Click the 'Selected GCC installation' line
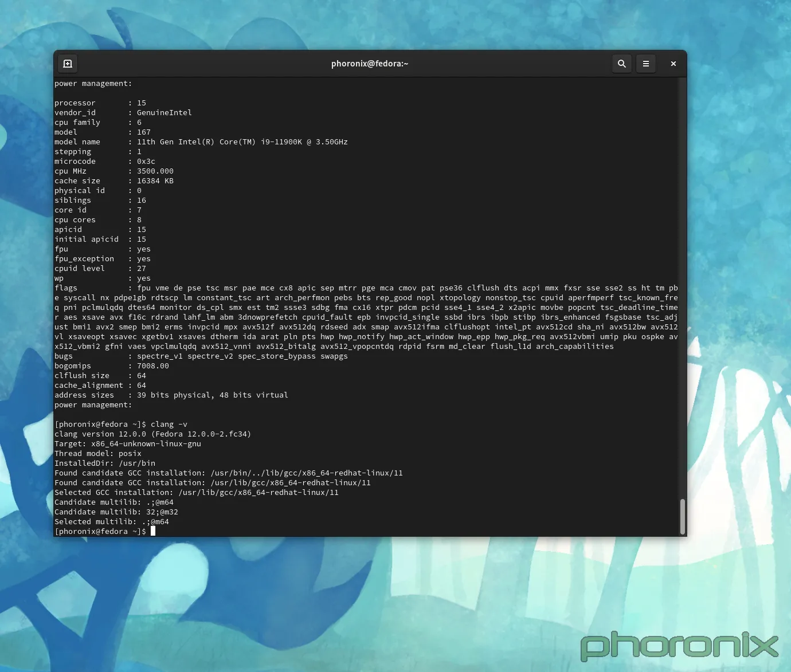791x672 pixels. (x=197, y=493)
